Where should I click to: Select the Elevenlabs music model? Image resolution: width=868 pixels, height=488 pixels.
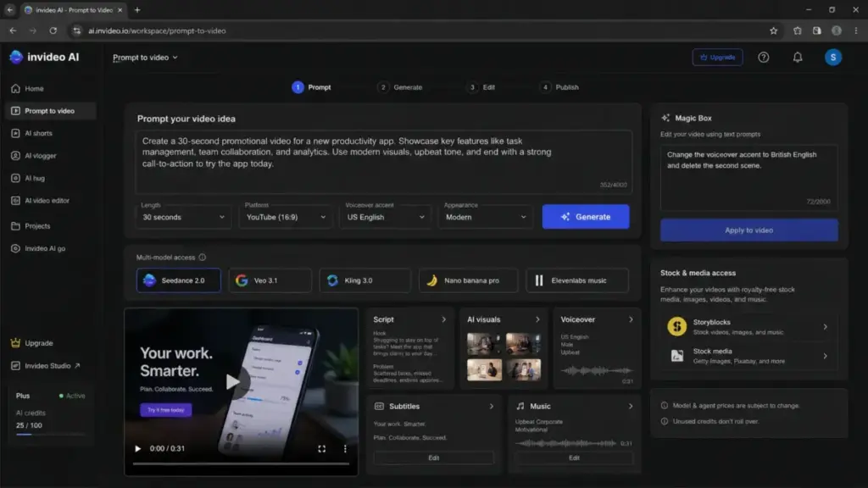(x=577, y=280)
